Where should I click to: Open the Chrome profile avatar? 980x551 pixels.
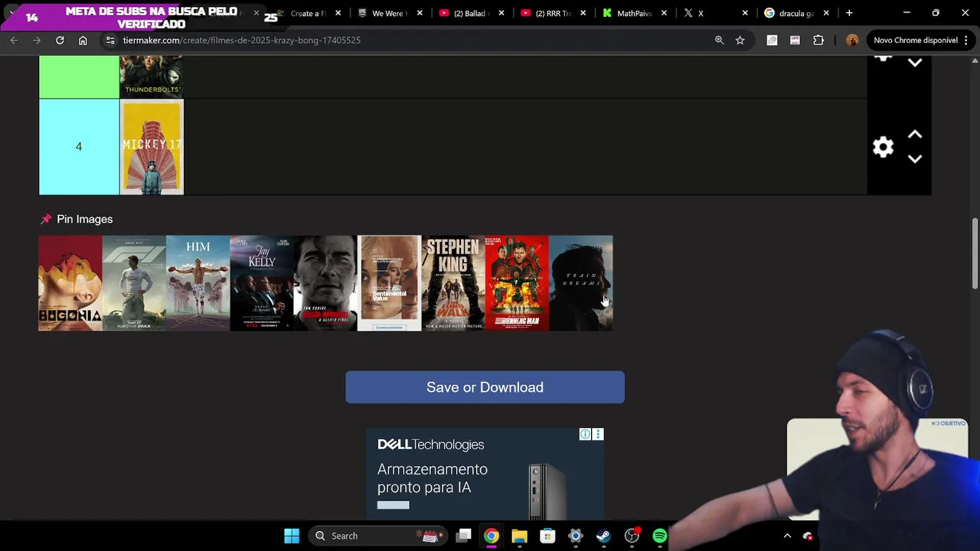pyautogui.click(x=852, y=41)
